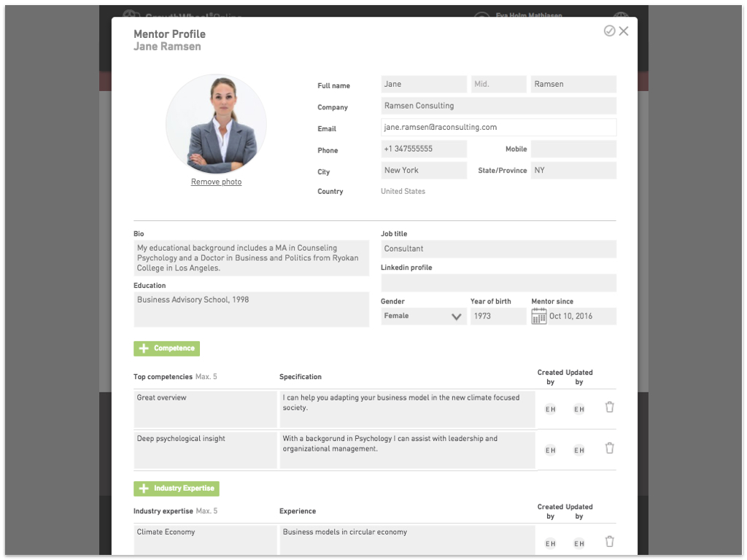This screenshot has height=560, width=747.
Task: Delete the Great overview competency row
Action: click(609, 407)
